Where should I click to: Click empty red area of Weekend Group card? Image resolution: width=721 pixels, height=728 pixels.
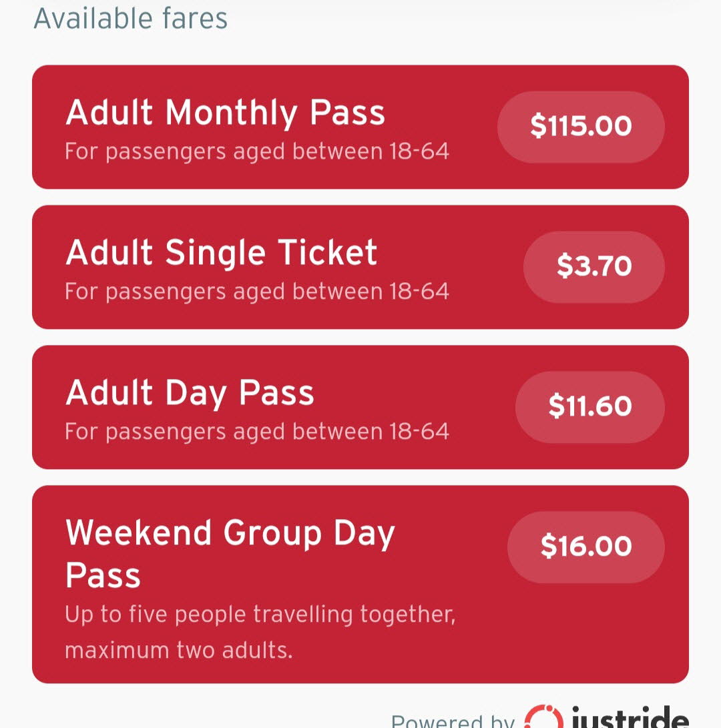pyautogui.click(x=581, y=641)
